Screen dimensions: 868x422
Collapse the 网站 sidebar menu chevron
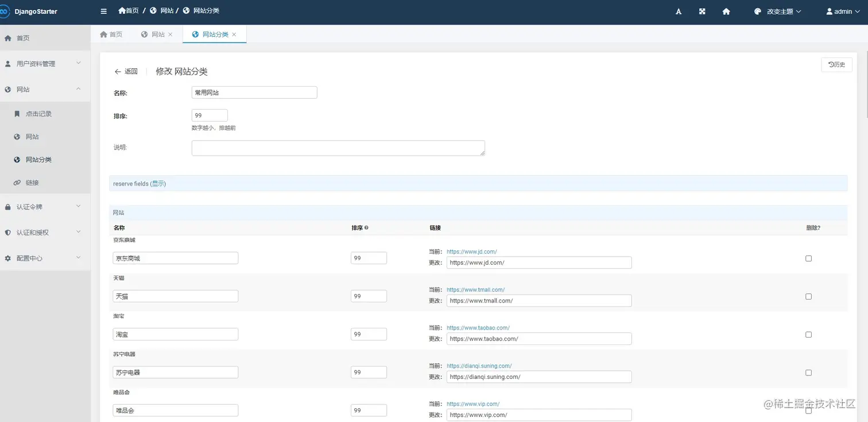tap(79, 89)
